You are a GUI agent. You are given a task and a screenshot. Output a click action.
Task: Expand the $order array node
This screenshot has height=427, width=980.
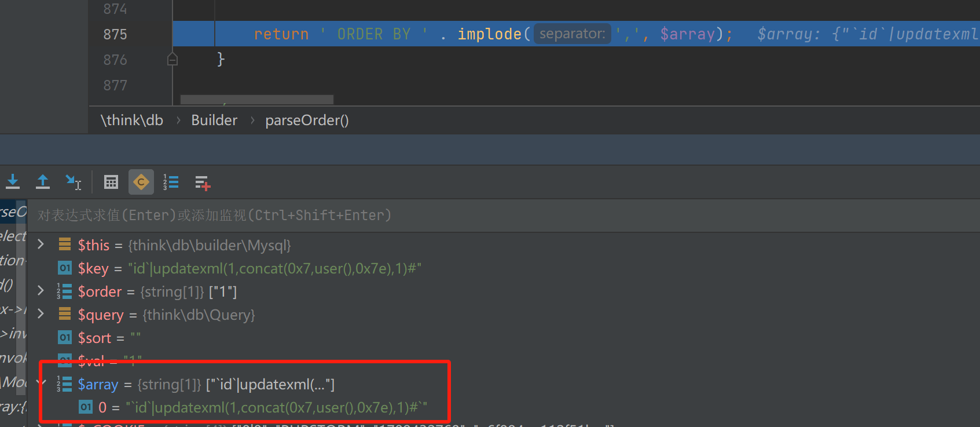pyautogui.click(x=41, y=291)
